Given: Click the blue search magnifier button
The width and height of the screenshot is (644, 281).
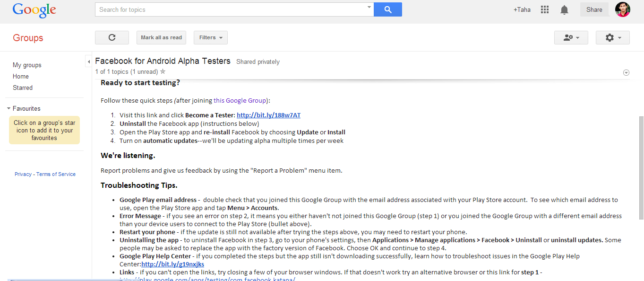Looking at the screenshot, I should pos(387,9).
